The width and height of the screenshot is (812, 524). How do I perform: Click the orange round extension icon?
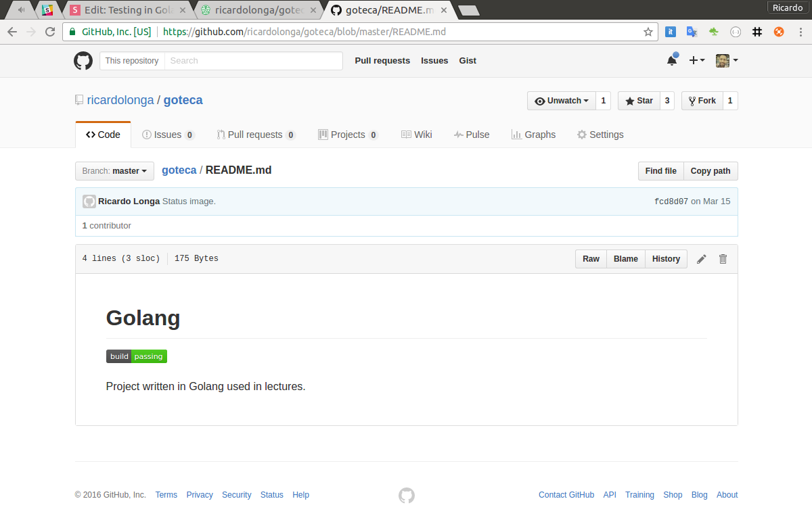click(779, 32)
